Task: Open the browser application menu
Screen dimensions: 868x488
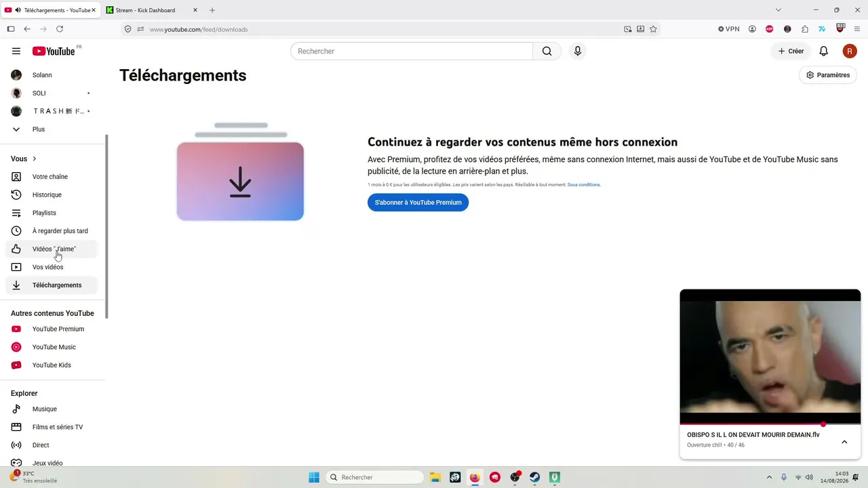Action: pyautogui.click(x=857, y=29)
